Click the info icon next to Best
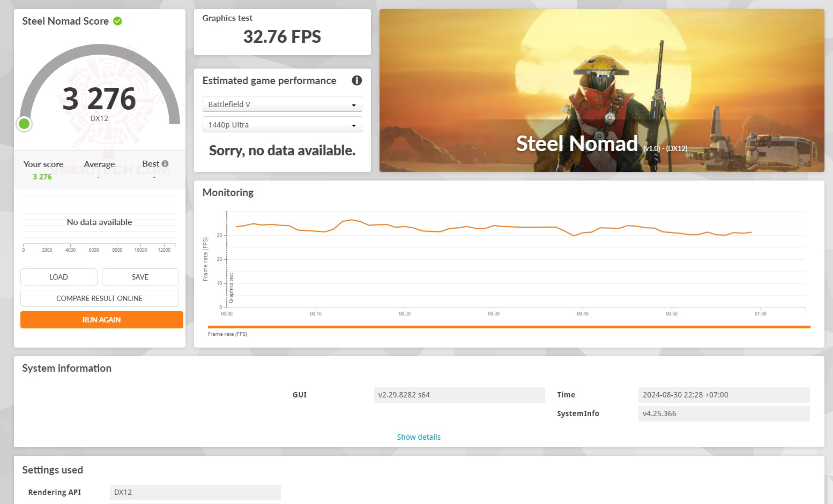This screenshot has height=504, width=833. (165, 163)
